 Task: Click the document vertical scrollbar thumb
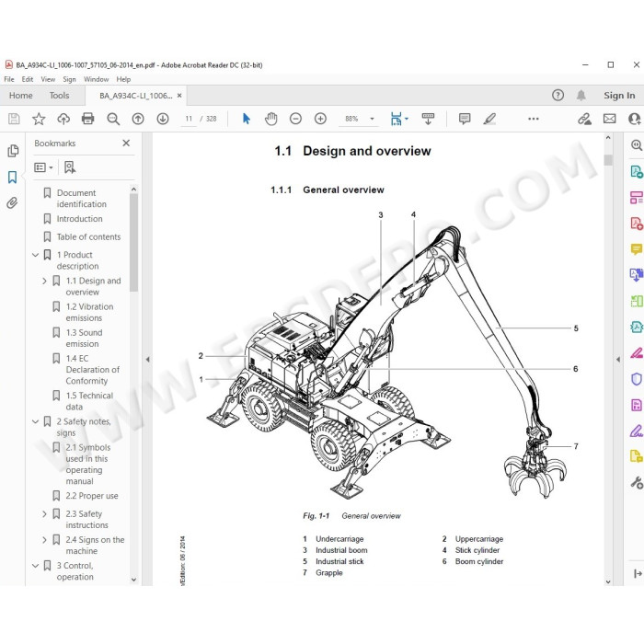click(x=608, y=160)
